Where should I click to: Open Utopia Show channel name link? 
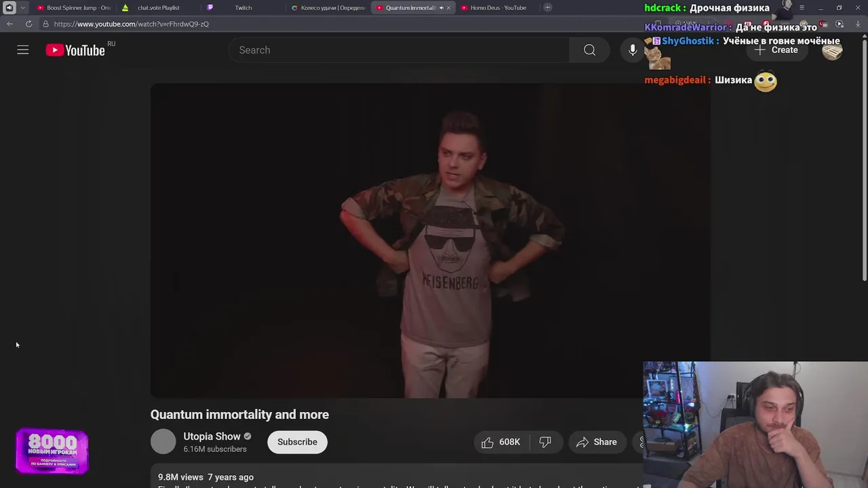coord(212,436)
